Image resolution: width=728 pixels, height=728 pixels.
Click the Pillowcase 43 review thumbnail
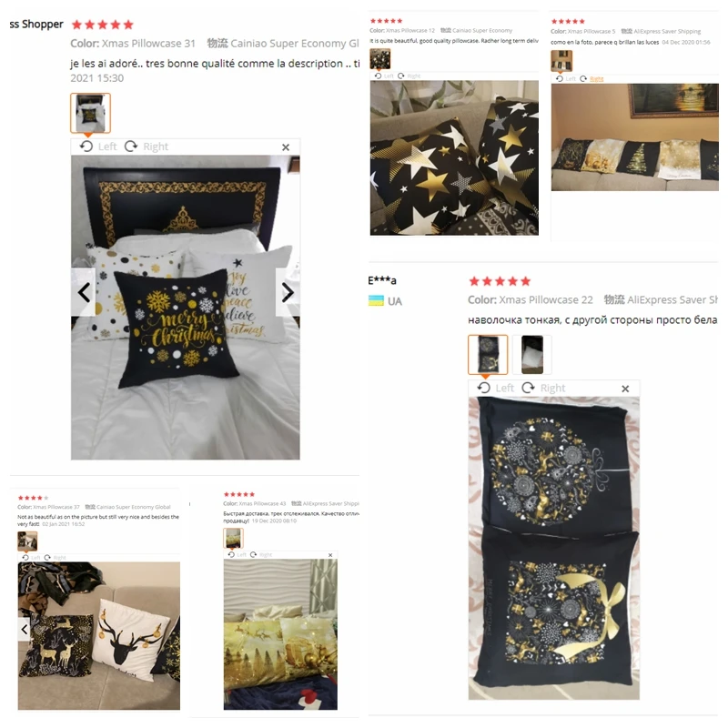[233, 538]
